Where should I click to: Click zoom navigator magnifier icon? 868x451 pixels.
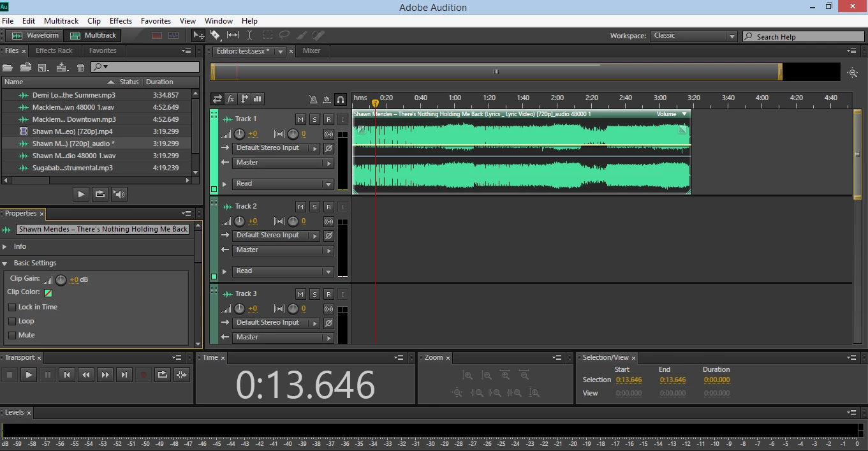pyautogui.click(x=853, y=73)
